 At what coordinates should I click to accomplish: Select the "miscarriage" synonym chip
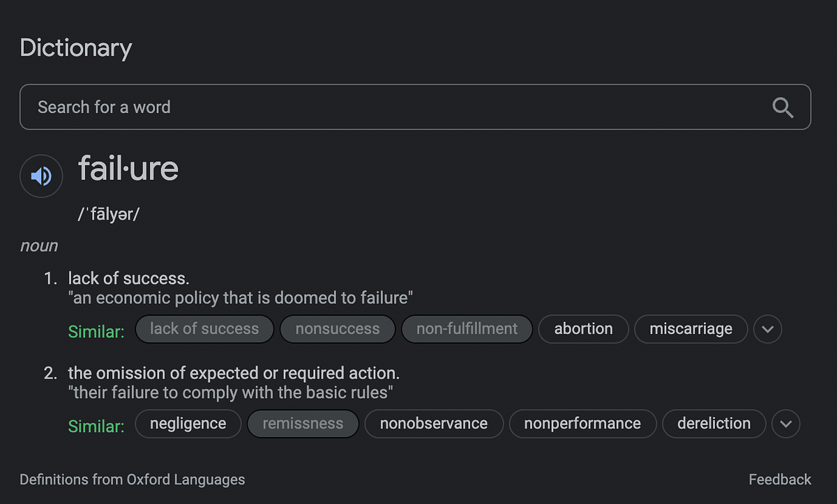coord(691,329)
